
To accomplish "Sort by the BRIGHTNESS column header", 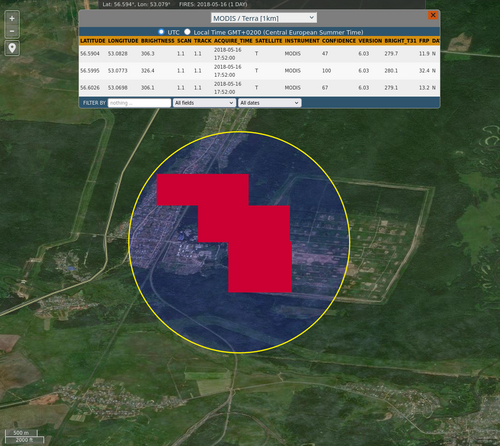I will pyautogui.click(x=158, y=41).
